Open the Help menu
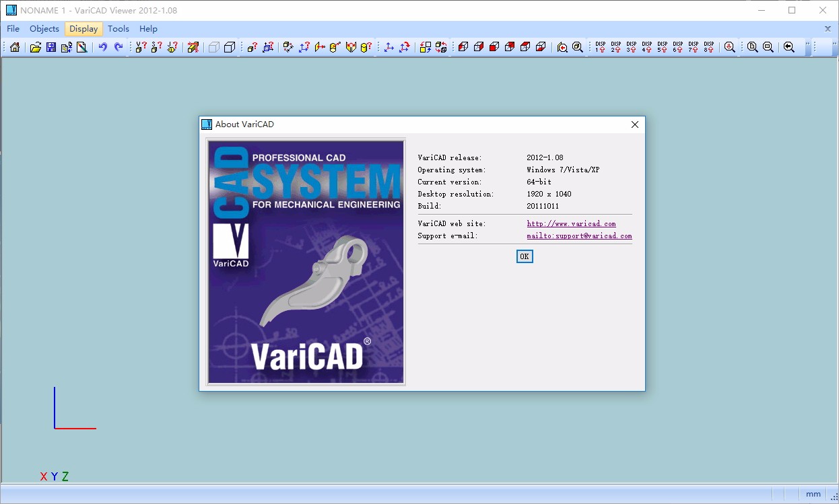Screen dimensions: 839x504 (x=148, y=29)
